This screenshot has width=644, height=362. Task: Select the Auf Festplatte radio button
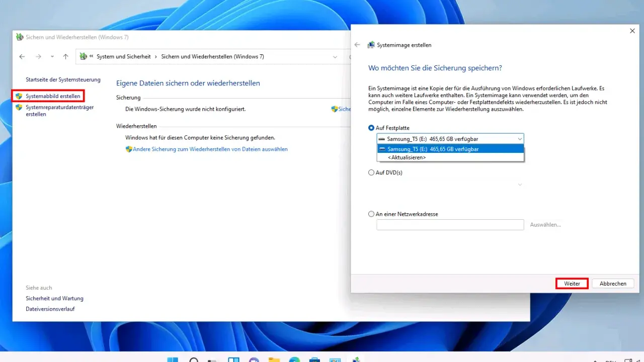click(371, 128)
